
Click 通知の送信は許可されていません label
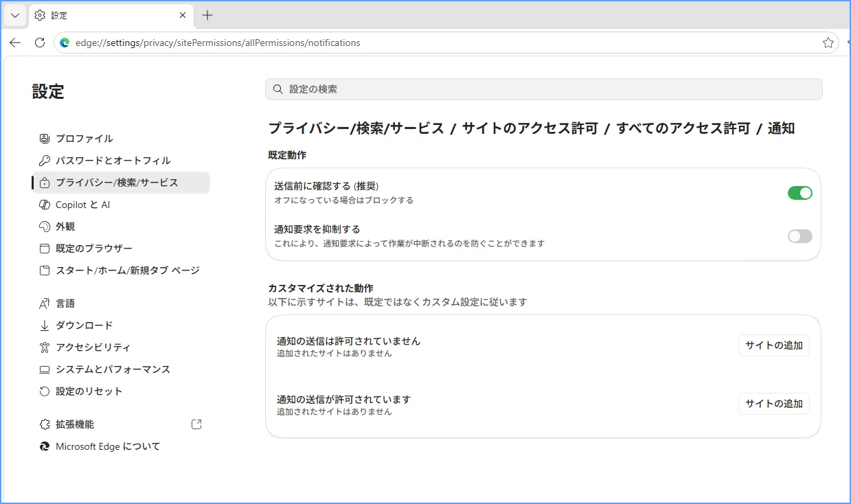(348, 341)
